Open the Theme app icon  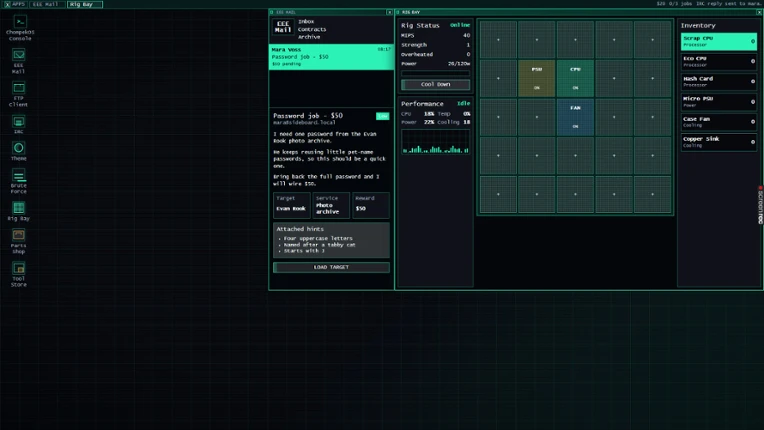click(19, 151)
